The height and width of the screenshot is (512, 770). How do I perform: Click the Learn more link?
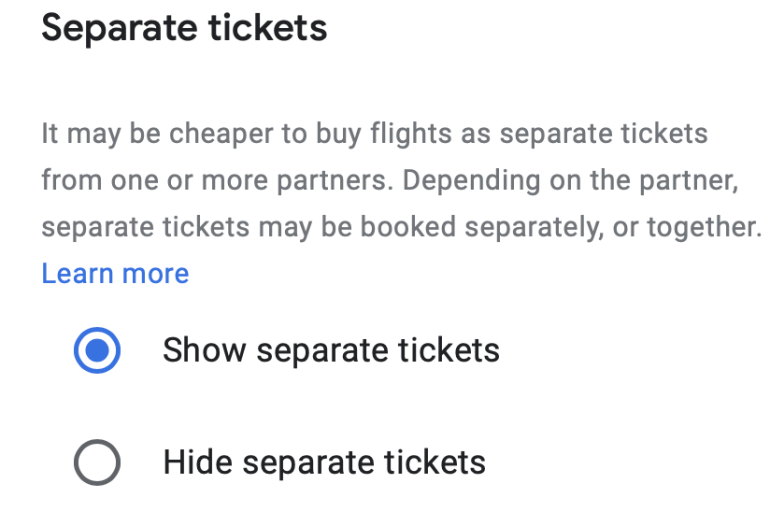(x=115, y=273)
